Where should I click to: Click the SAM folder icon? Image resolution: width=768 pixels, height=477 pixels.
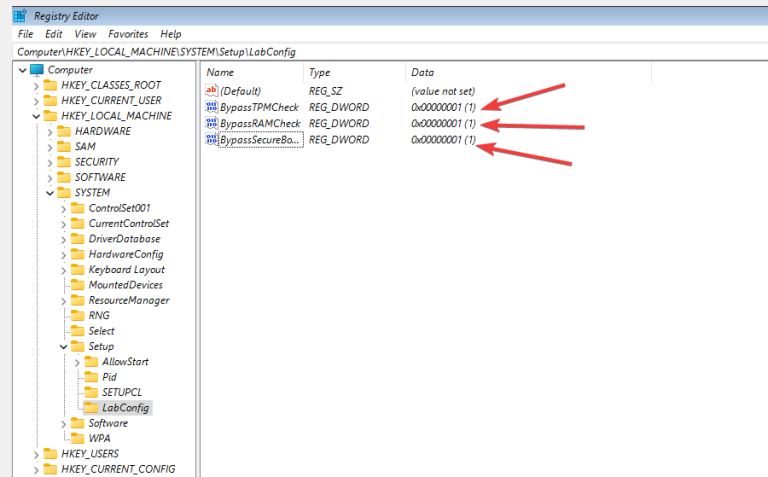(x=64, y=147)
